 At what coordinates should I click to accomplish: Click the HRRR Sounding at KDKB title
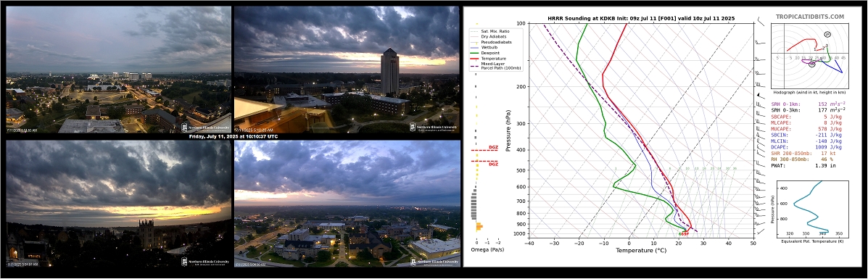point(640,18)
